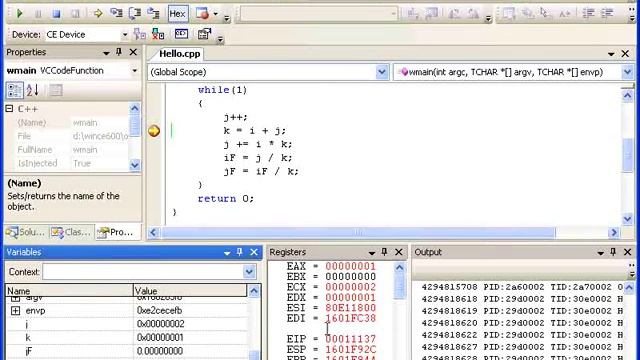The width and height of the screenshot is (640, 360).
Task: Close the Registers panel
Action: point(399,252)
